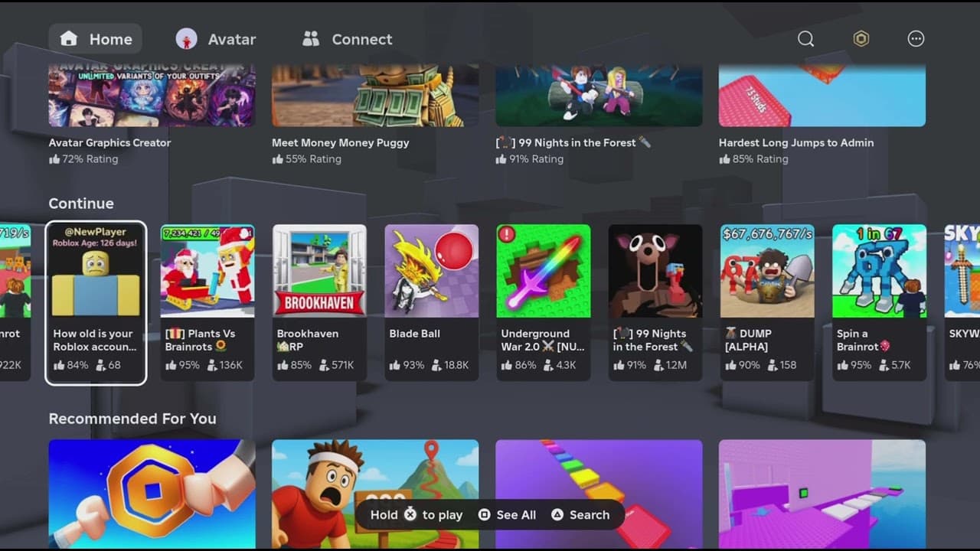Open the DUMP [ALPHA] game thumbnail

point(767,271)
